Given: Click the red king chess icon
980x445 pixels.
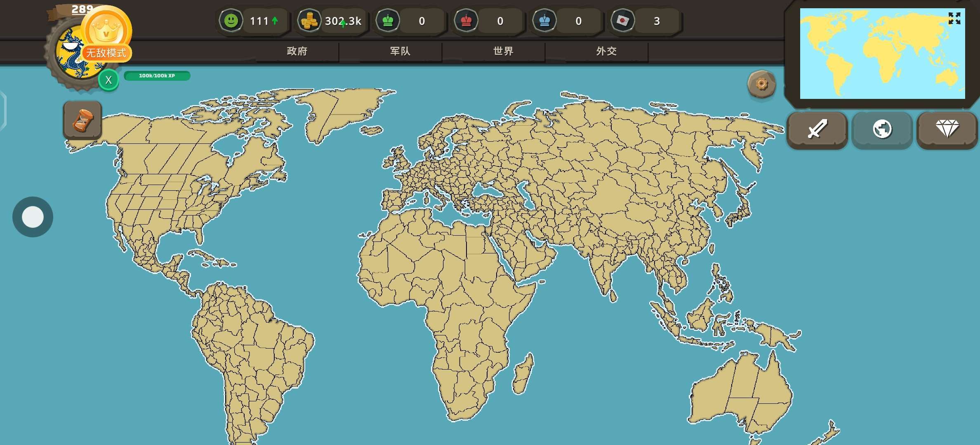Looking at the screenshot, I should (x=466, y=21).
